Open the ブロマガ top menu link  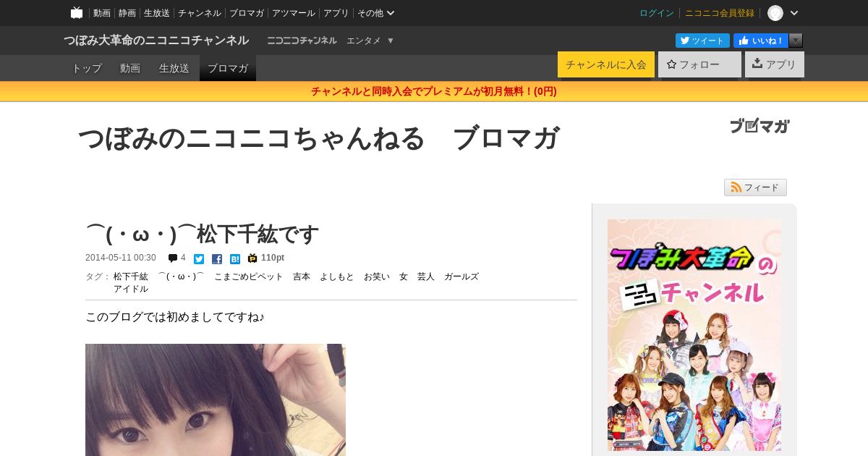coord(247,13)
